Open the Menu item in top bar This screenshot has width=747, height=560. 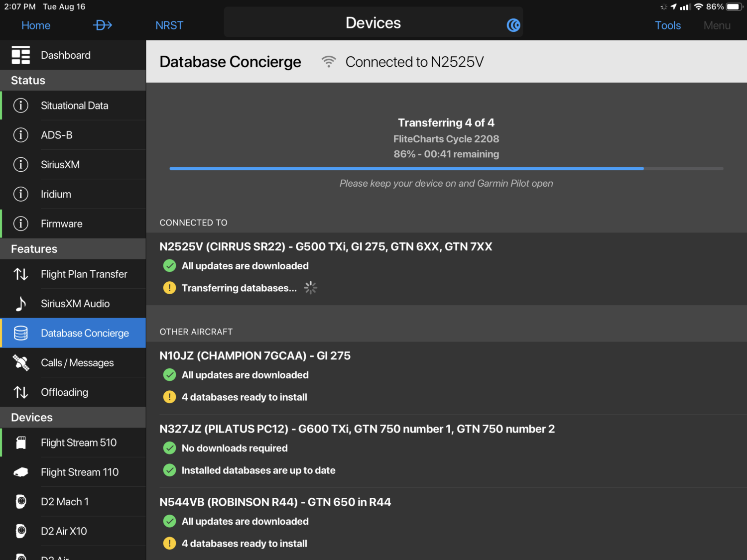717,25
